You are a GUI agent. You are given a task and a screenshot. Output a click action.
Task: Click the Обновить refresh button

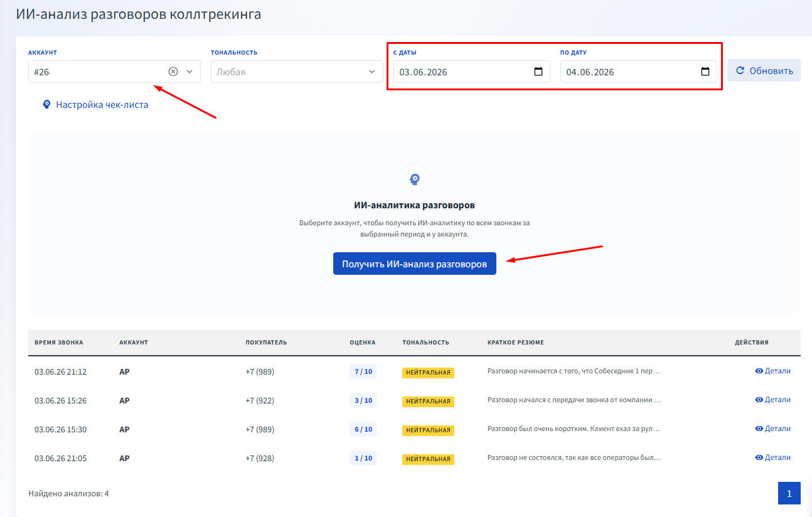coord(764,71)
